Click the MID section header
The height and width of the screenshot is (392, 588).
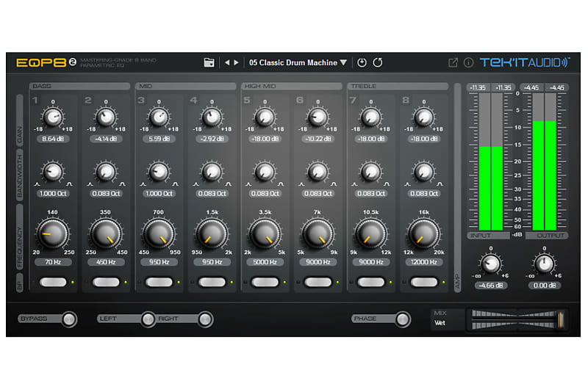pyautogui.click(x=186, y=86)
